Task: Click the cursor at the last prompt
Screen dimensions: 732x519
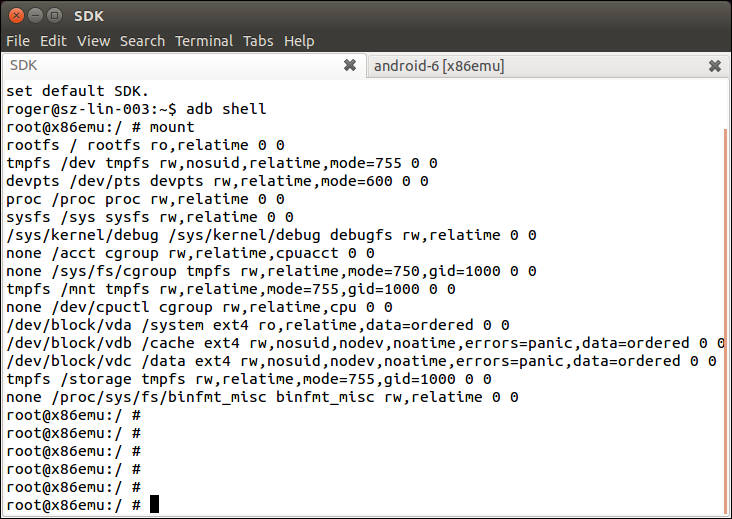Action: (x=155, y=505)
